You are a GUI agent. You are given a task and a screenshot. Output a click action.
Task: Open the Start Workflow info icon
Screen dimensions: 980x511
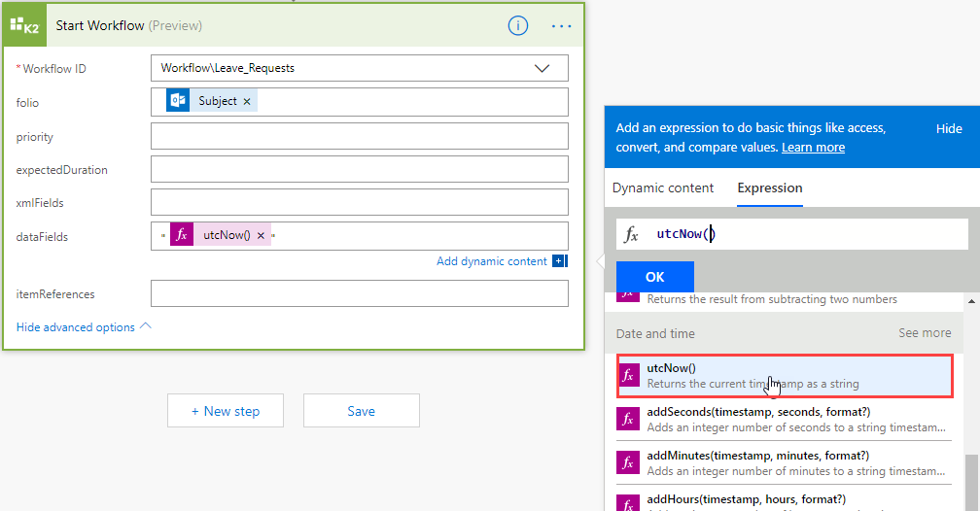pos(518,26)
